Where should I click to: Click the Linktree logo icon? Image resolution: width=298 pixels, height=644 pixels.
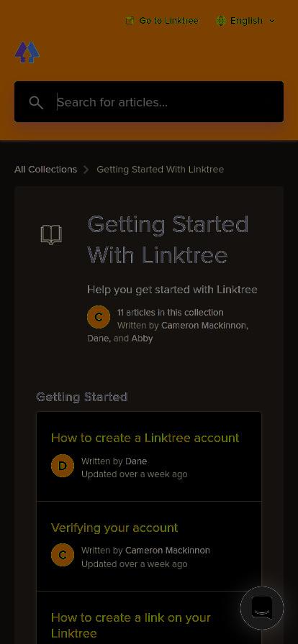27,52
